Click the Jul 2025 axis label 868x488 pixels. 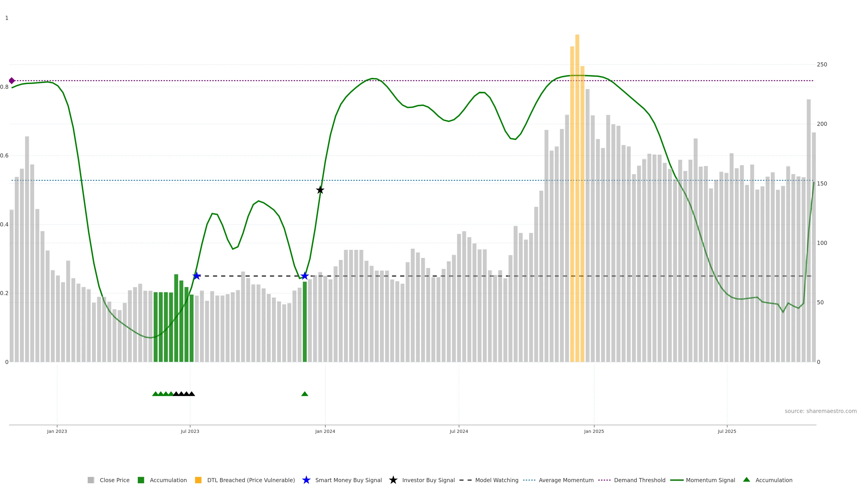point(727,432)
